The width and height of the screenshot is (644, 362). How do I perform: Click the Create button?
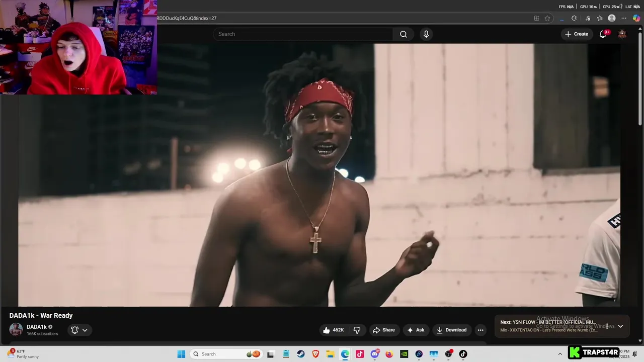(577, 34)
